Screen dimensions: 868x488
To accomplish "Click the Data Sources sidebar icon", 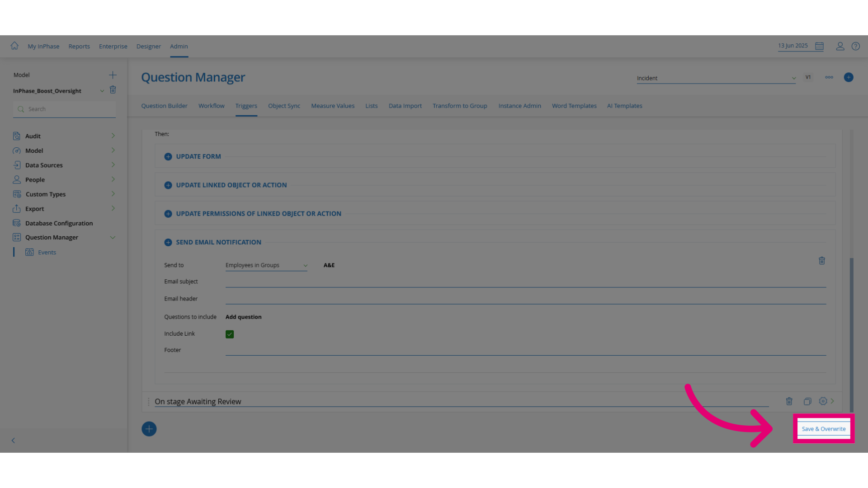I will coord(17,165).
